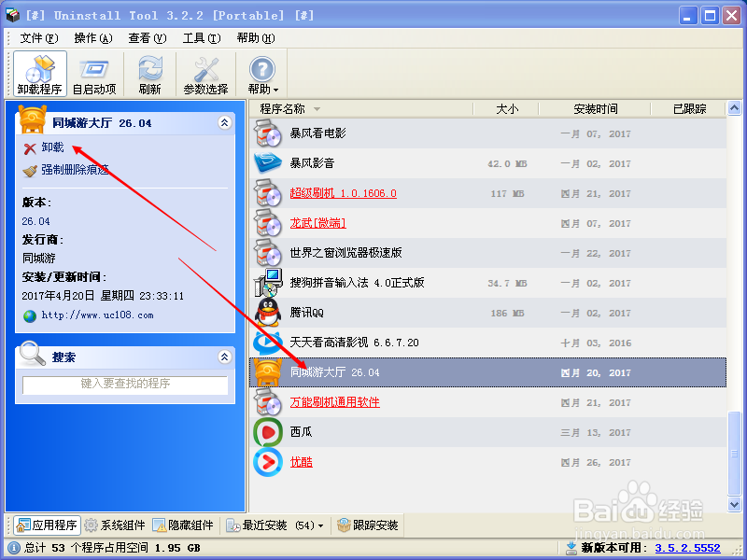The width and height of the screenshot is (747, 560).
Task: Click the 刷新 refresh toolbar icon
Action: click(150, 75)
